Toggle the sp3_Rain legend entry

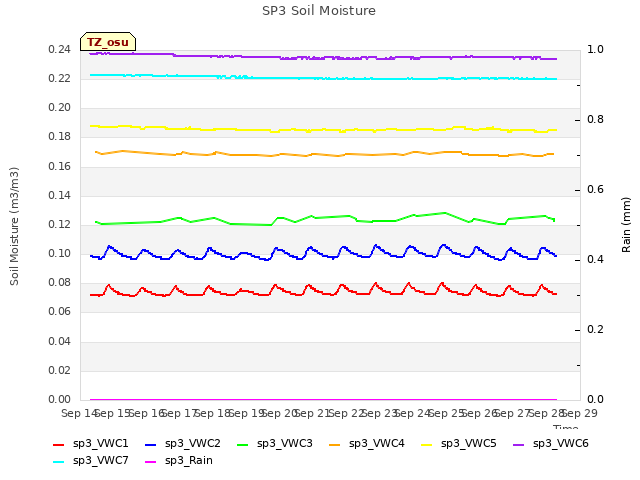click(179, 461)
